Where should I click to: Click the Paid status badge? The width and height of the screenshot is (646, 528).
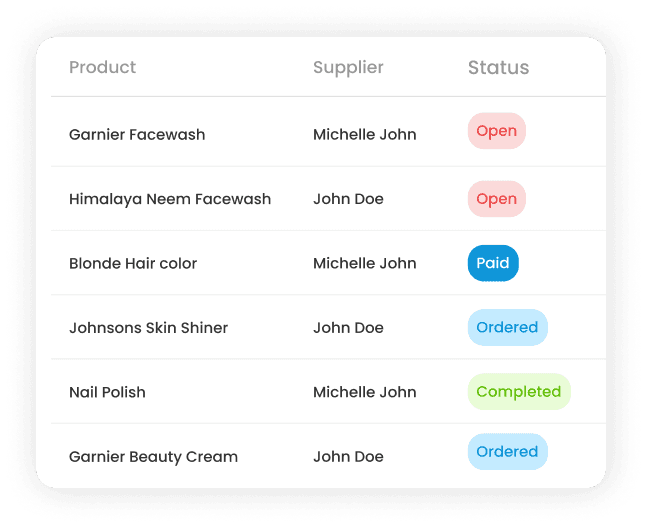tap(493, 263)
